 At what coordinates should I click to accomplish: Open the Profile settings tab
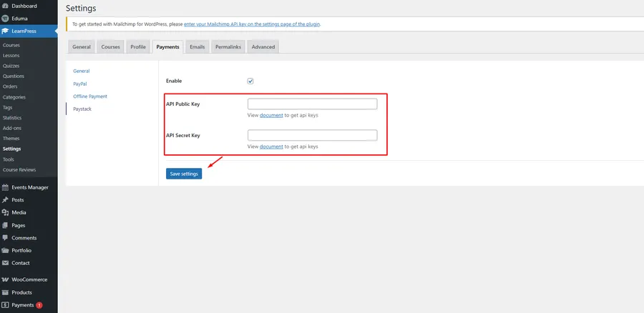click(x=138, y=46)
